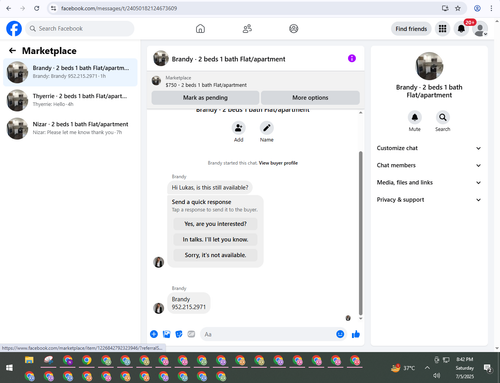
Task: Focus the Search Facebook field
Action: point(80,29)
